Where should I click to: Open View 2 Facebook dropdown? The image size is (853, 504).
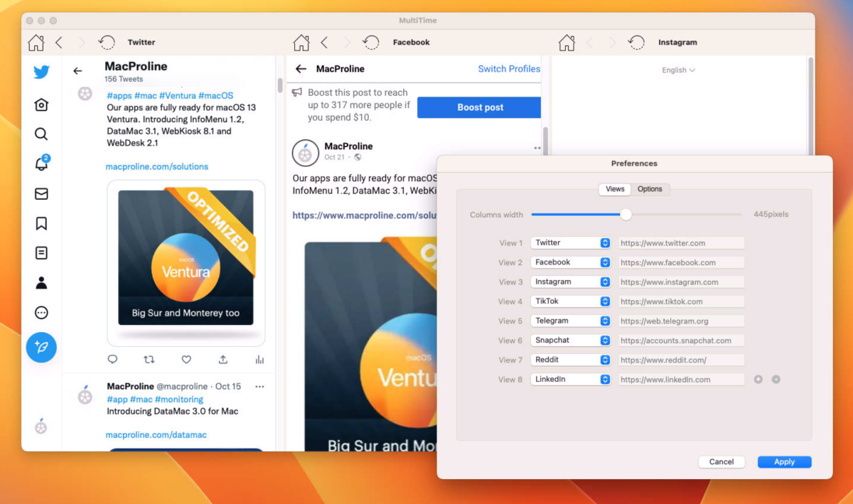571,262
